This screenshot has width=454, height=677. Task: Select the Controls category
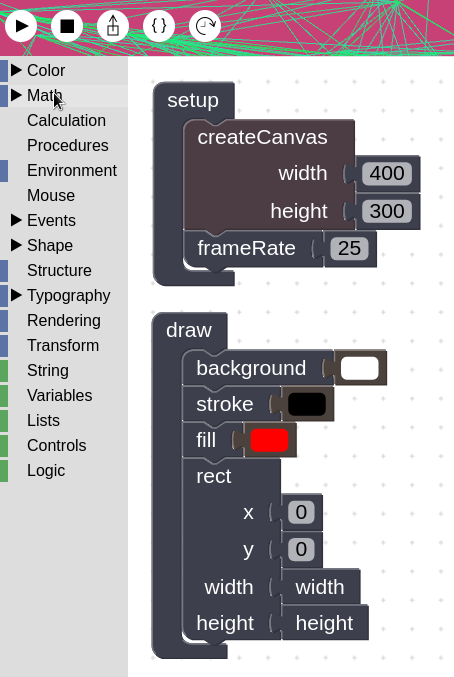click(x=57, y=446)
